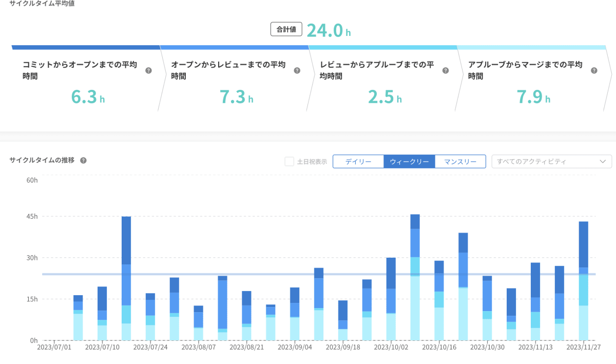Click the 2023/08/21 axis label

[246, 347]
